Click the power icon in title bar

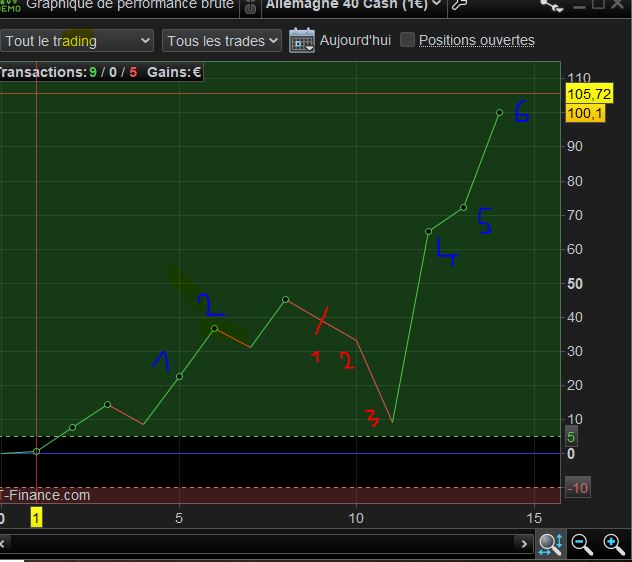250,8
